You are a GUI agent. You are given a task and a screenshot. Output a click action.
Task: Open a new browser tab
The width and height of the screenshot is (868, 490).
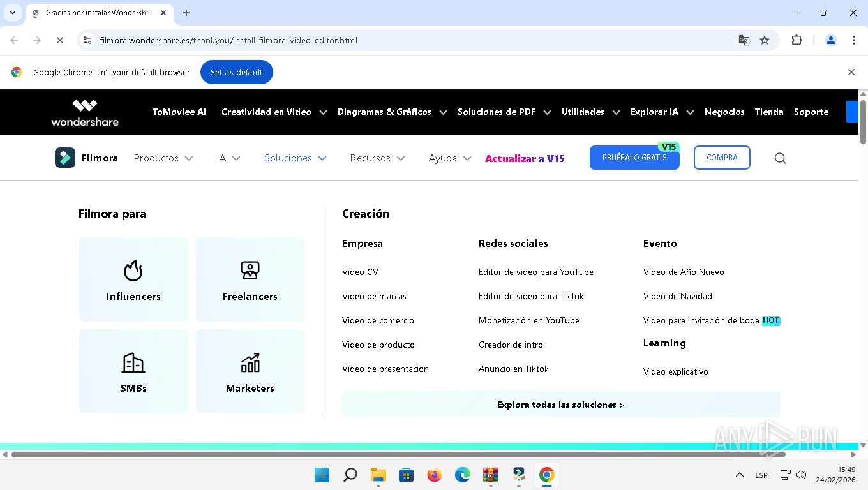click(186, 13)
